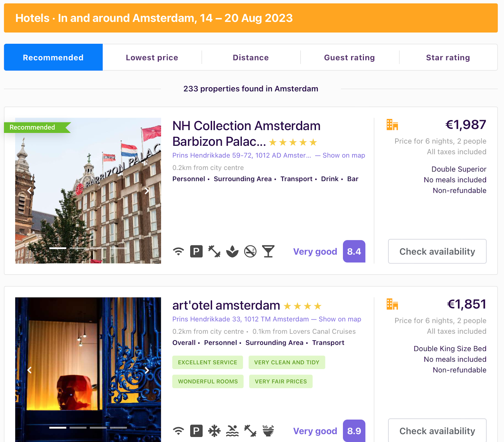Show previous photo of NH Collection hotel

[x=29, y=190]
